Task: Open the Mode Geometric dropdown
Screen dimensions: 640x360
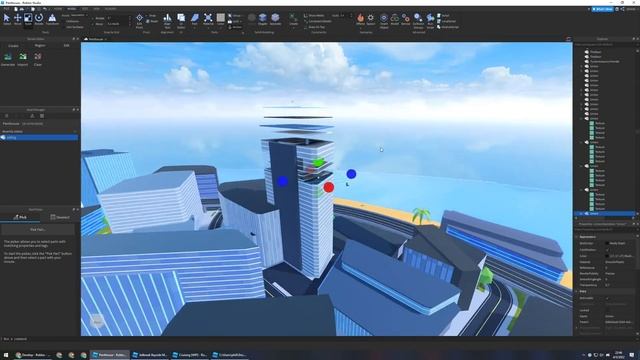Action: click(x=78, y=15)
